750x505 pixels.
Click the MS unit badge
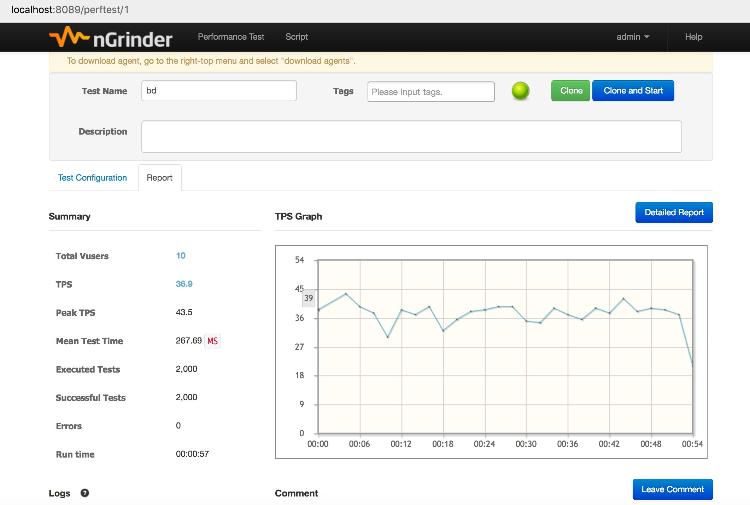(x=213, y=341)
